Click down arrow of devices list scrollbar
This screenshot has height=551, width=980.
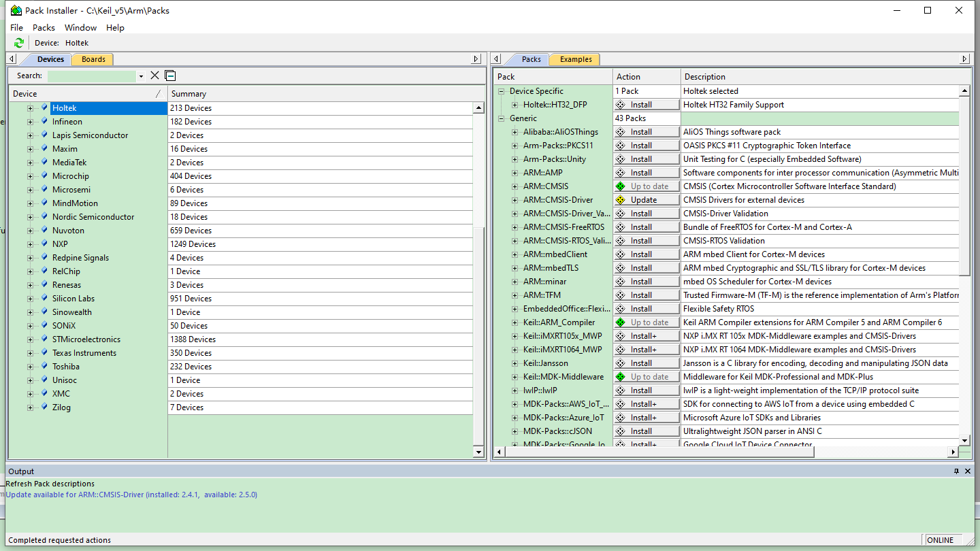pos(478,452)
